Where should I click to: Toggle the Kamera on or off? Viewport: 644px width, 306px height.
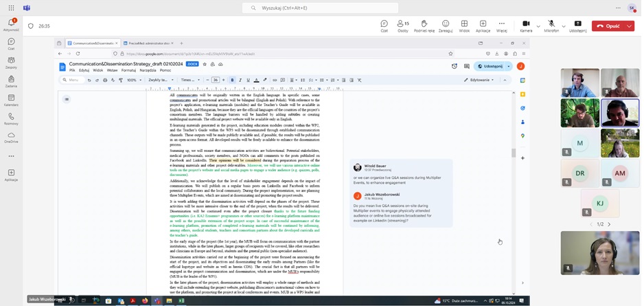[x=526, y=25]
